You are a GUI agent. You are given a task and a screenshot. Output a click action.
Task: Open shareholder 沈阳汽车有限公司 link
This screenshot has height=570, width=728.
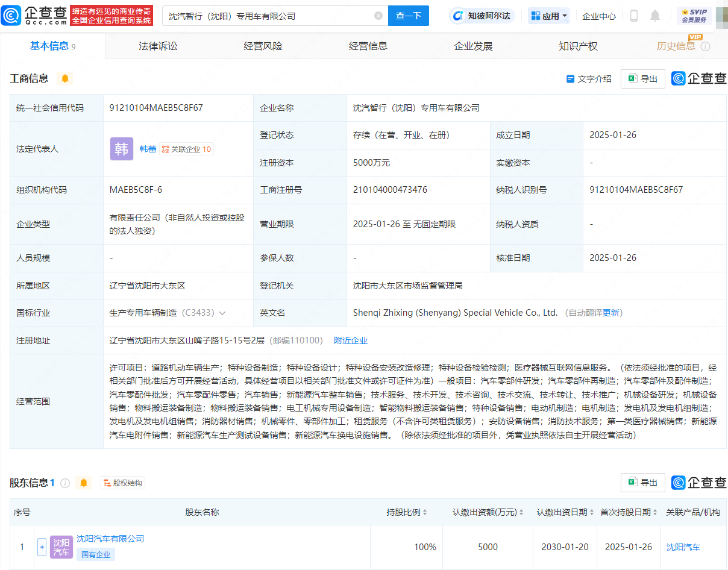coord(110,539)
